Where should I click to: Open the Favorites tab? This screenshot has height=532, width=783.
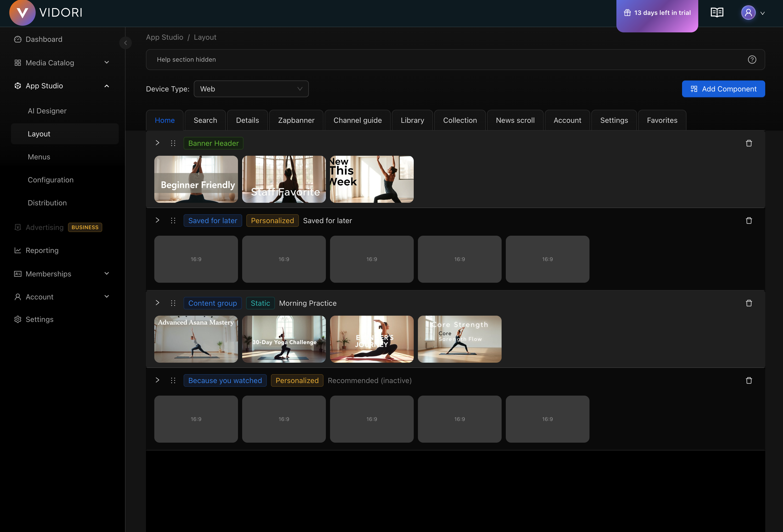point(661,120)
